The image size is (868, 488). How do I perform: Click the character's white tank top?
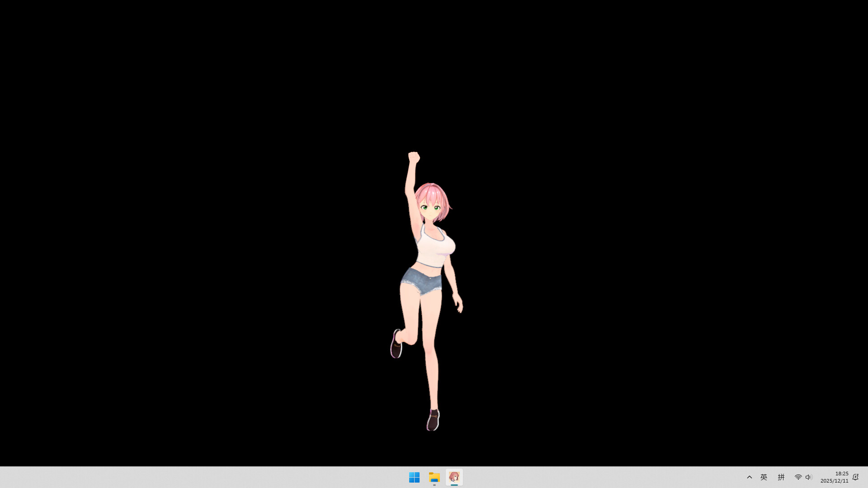tap(433, 251)
